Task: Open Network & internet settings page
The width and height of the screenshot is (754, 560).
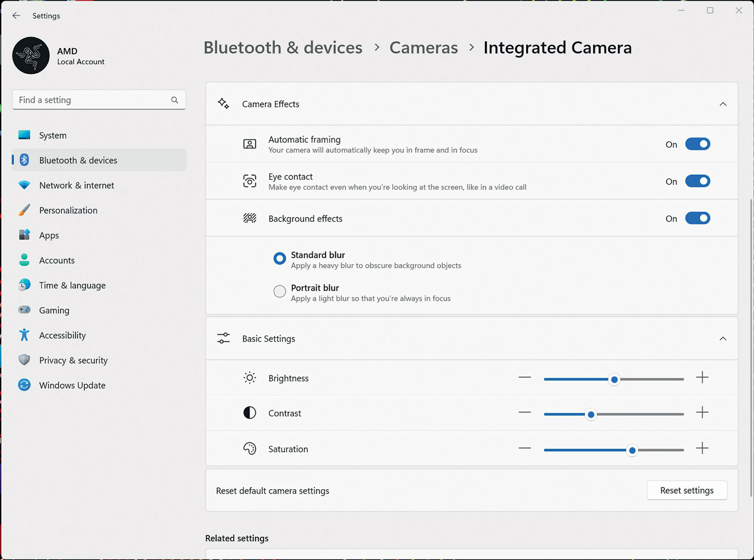Action: coord(77,185)
